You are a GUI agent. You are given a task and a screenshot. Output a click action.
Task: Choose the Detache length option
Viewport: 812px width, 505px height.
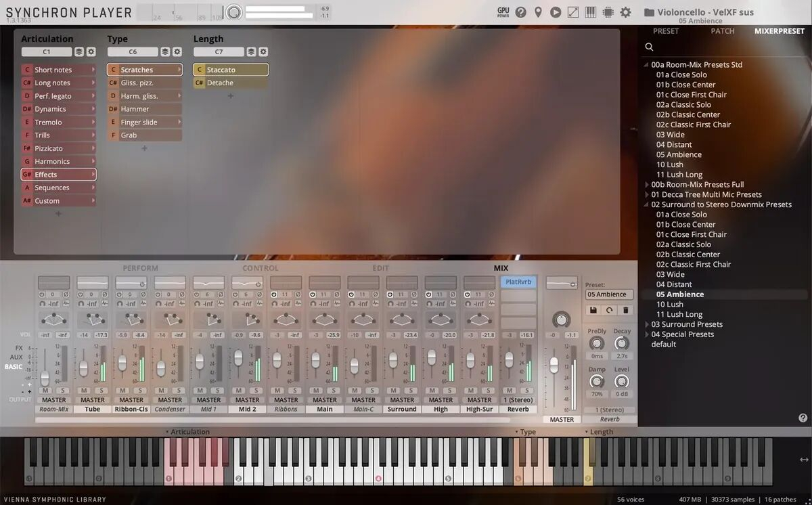[x=220, y=83]
